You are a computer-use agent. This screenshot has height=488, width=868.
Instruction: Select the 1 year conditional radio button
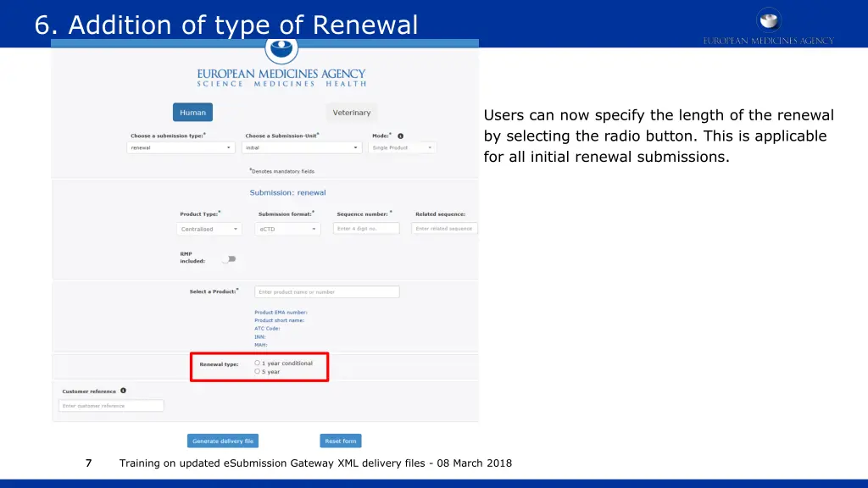coord(258,363)
